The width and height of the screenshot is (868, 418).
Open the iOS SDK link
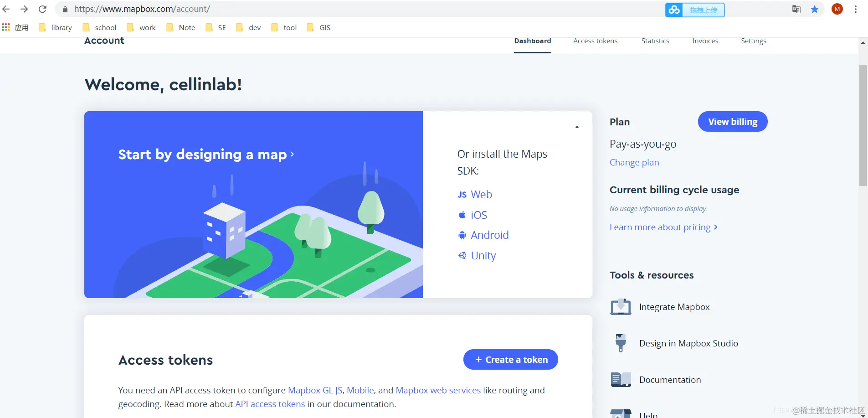tap(473, 215)
